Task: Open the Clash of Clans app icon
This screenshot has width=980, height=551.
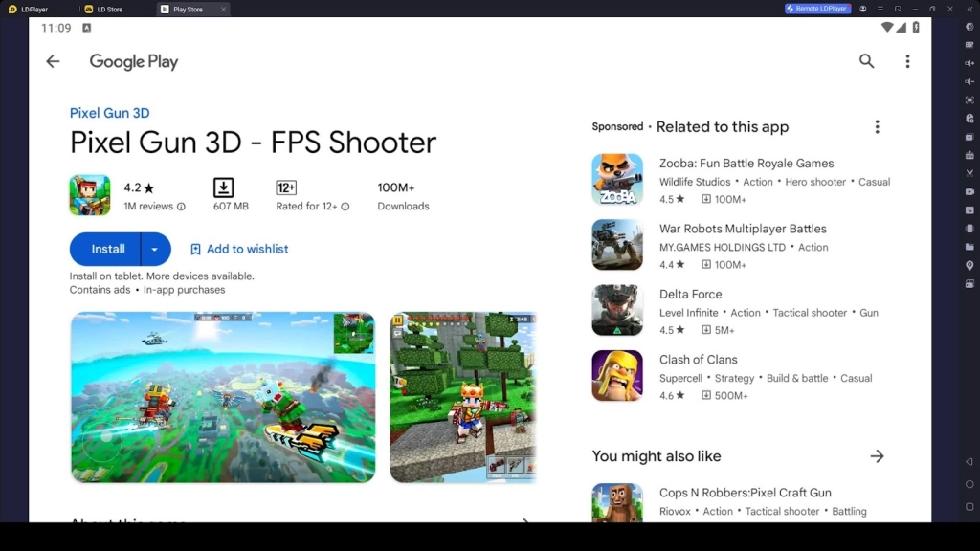Action: tap(617, 375)
